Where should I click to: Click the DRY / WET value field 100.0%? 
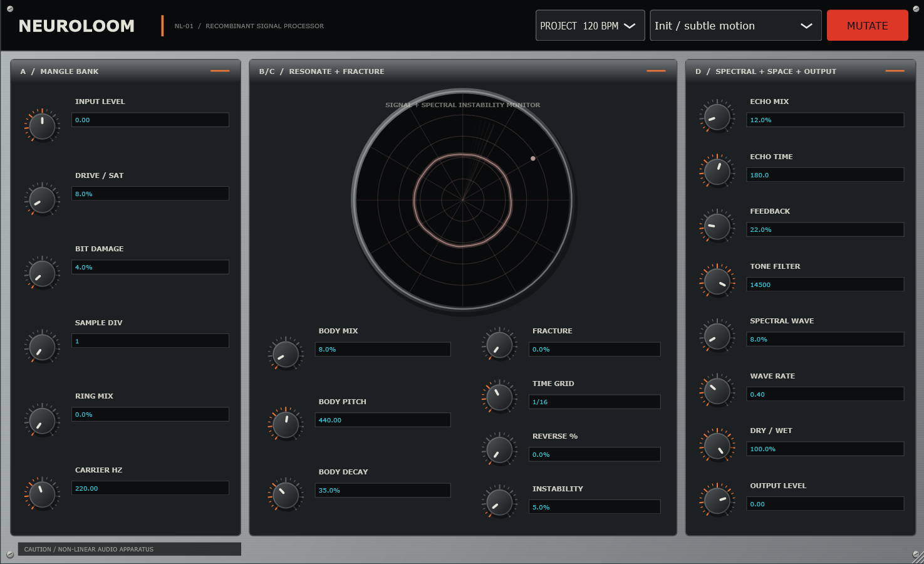click(x=825, y=449)
